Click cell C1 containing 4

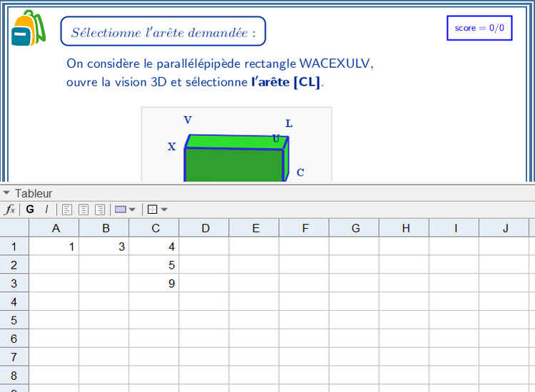pos(154,246)
